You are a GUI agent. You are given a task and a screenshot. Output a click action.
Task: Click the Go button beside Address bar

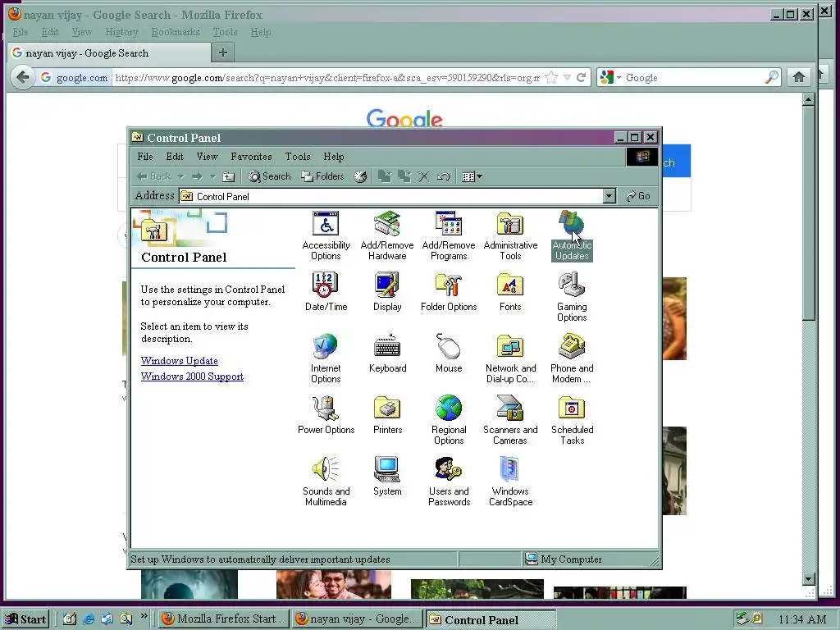click(638, 197)
